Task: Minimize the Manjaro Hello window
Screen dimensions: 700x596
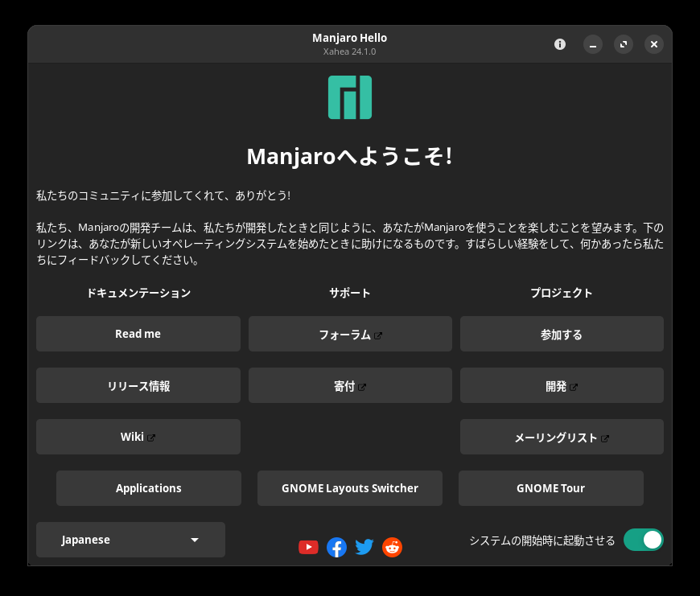Action: (x=593, y=44)
